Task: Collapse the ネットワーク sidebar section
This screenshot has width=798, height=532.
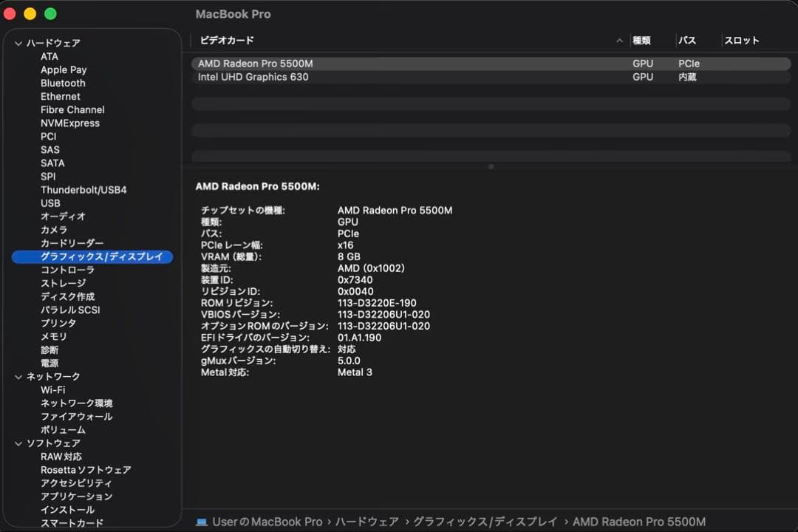Action: tap(17, 376)
